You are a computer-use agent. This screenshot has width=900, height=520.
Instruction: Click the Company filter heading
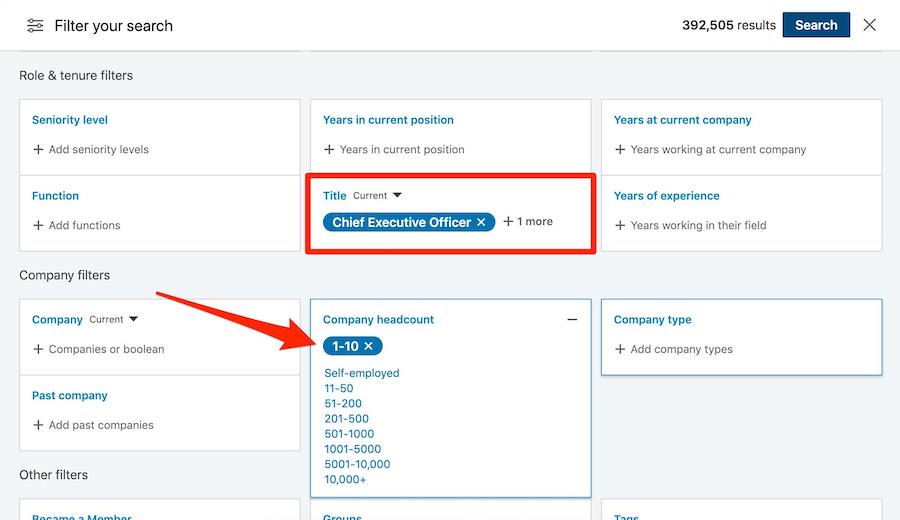(57, 319)
